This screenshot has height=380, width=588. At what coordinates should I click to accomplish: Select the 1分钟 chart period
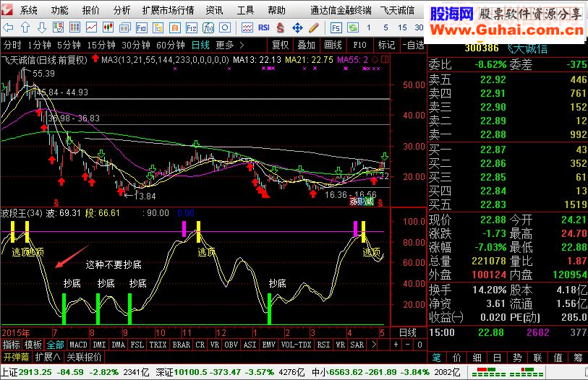coord(39,46)
